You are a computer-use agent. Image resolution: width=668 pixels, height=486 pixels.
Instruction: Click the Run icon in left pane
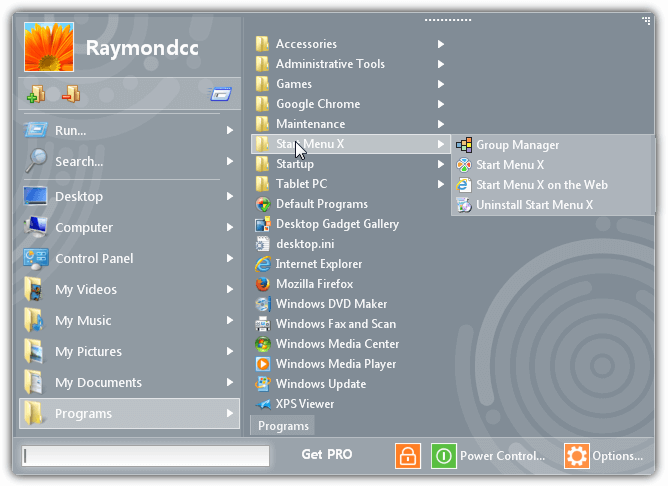[35, 129]
